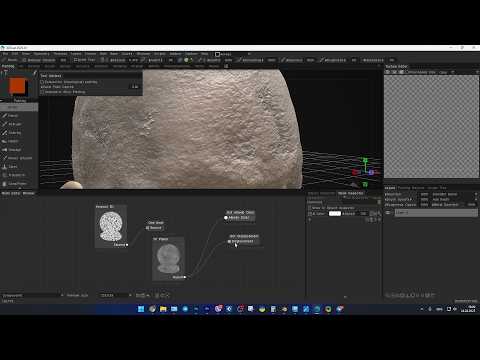Toggle layer visibility icon beside layer row

[388, 213]
